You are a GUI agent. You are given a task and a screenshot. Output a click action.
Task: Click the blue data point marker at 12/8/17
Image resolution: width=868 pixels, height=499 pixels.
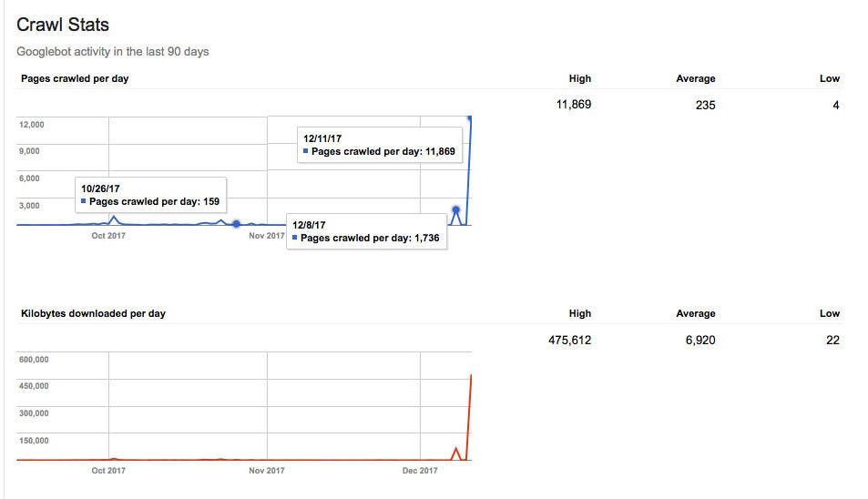[456, 211]
